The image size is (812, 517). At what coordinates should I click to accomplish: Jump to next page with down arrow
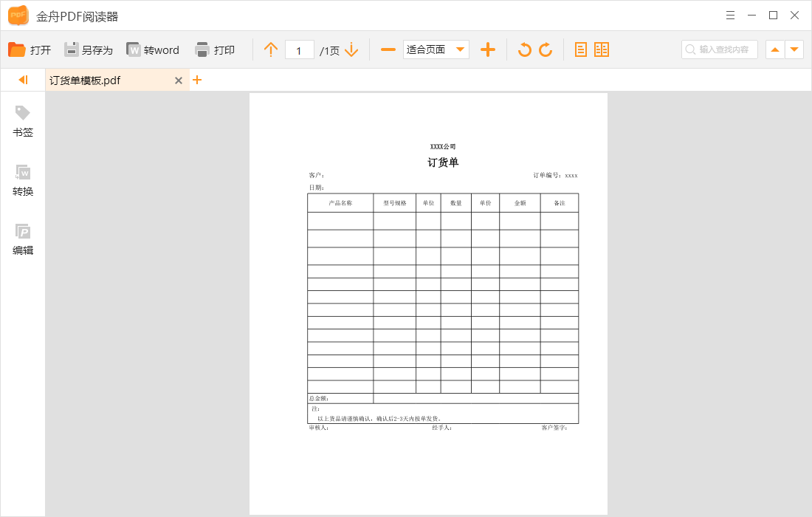352,49
